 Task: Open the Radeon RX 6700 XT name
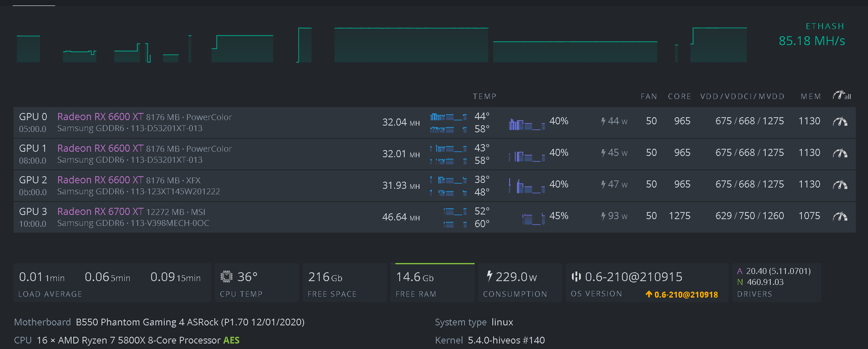100,212
